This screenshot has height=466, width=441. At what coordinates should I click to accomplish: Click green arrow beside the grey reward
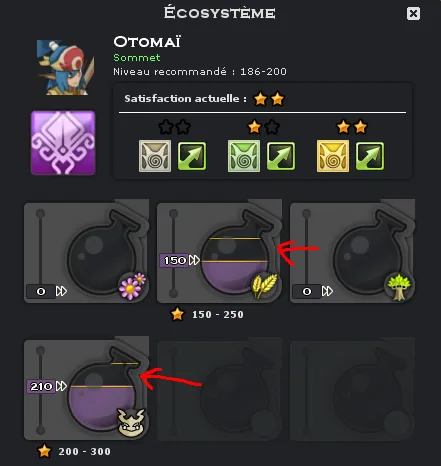click(192, 156)
